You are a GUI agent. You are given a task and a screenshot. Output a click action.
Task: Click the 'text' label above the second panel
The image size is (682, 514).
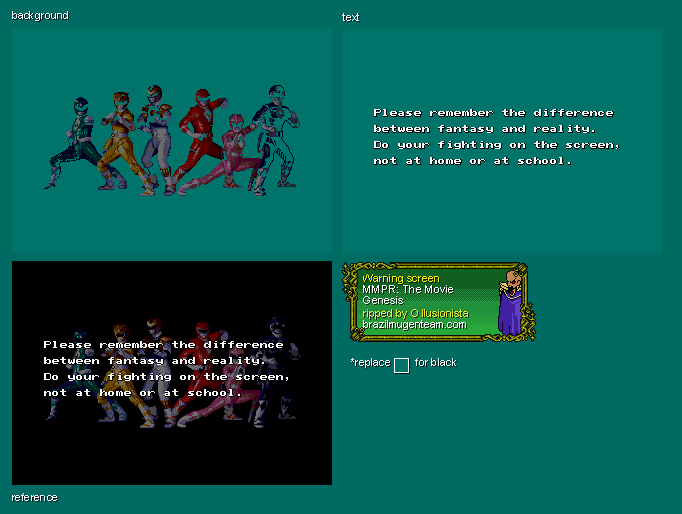(x=351, y=17)
